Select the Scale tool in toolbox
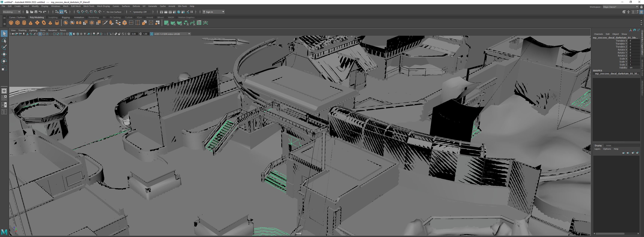 tap(4, 68)
